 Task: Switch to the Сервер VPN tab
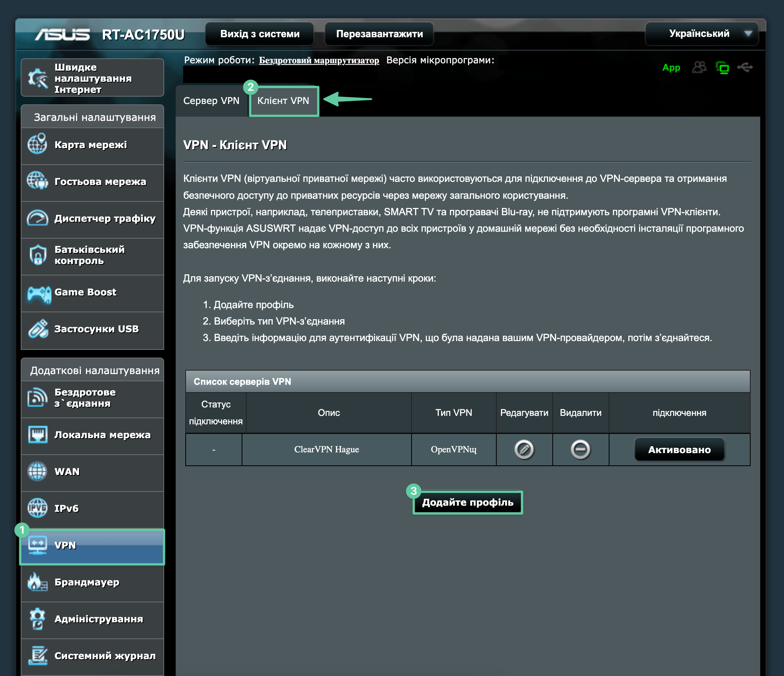tap(211, 101)
